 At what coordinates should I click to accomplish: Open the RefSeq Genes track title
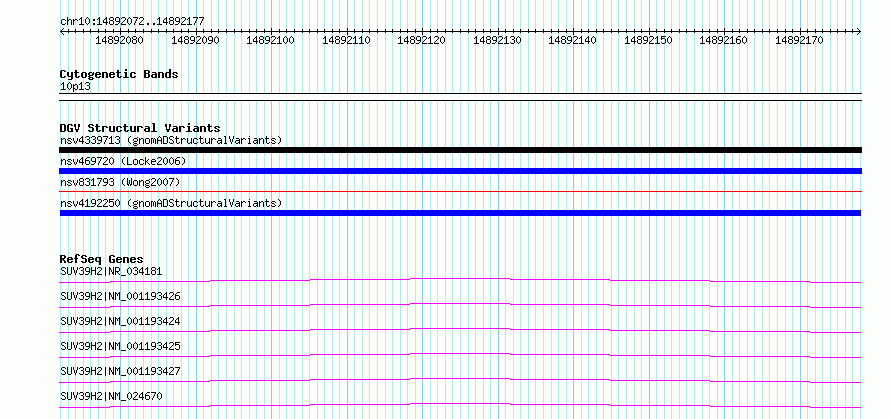point(102,259)
